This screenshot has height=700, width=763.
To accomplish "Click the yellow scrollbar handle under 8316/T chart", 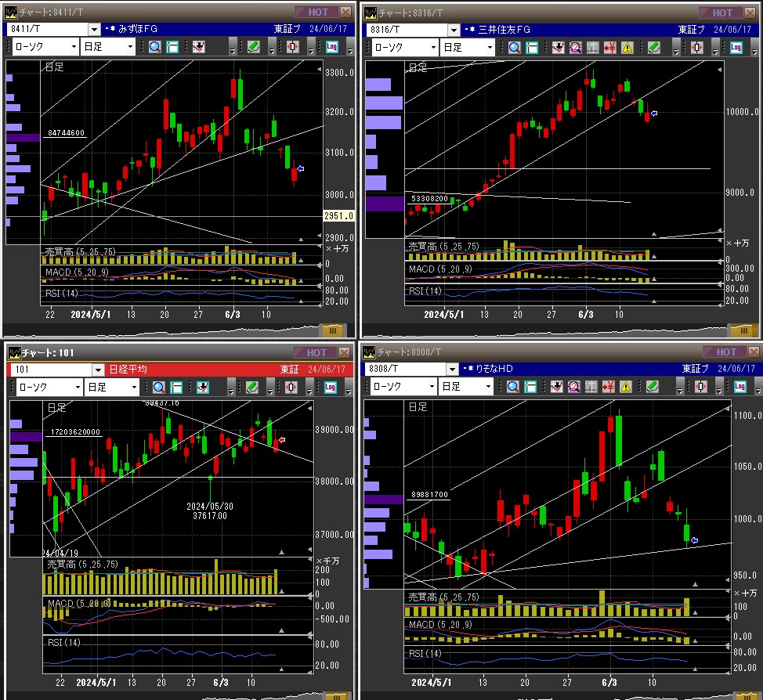I will coord(743,330).
